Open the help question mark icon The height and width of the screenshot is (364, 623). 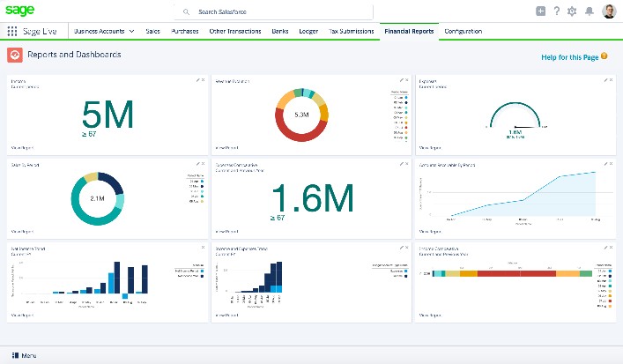(x=557, y=11)
